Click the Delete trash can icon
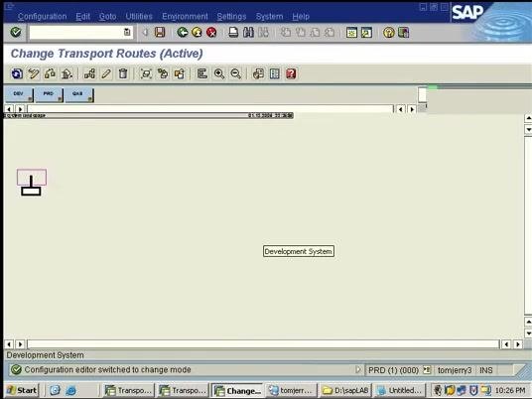This screenshot has width=532, height=399. click(x=123, y=73)
